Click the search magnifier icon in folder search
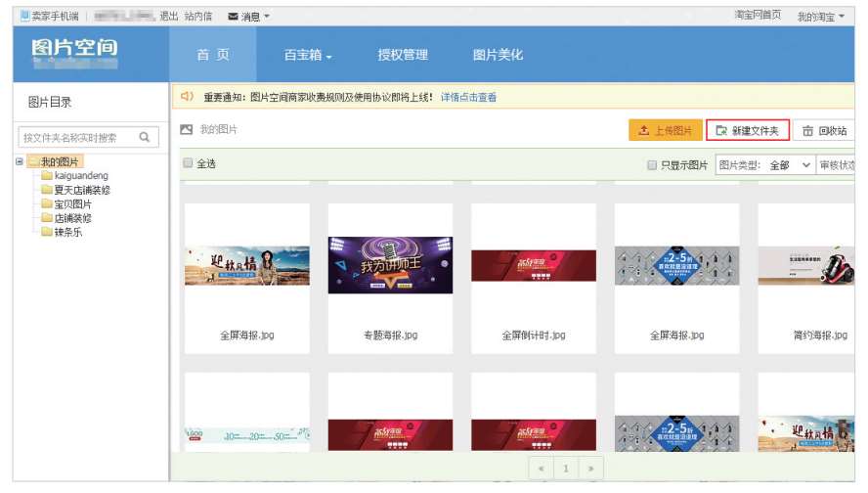Screen dimensions: 868x493 click(x=145, y=138)
